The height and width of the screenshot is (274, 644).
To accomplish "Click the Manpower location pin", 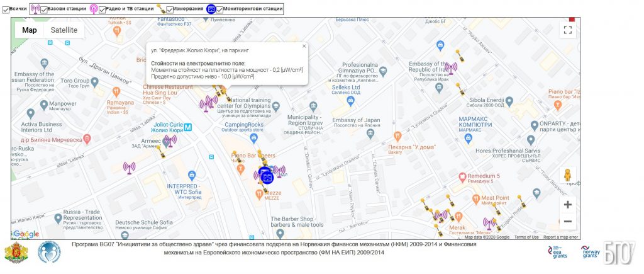I will (x=44, y=105).
